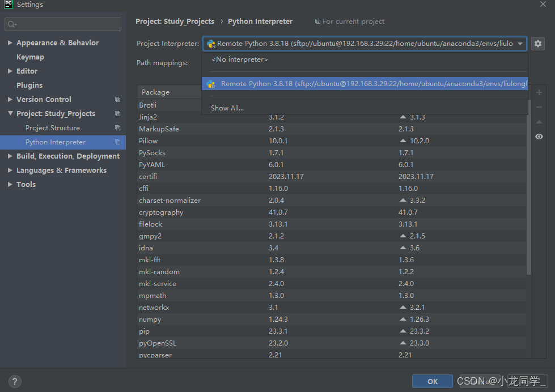Click Project: Study_Projects breadcrumb
This screenshot has height=392, width=555.
click(175, 22)
